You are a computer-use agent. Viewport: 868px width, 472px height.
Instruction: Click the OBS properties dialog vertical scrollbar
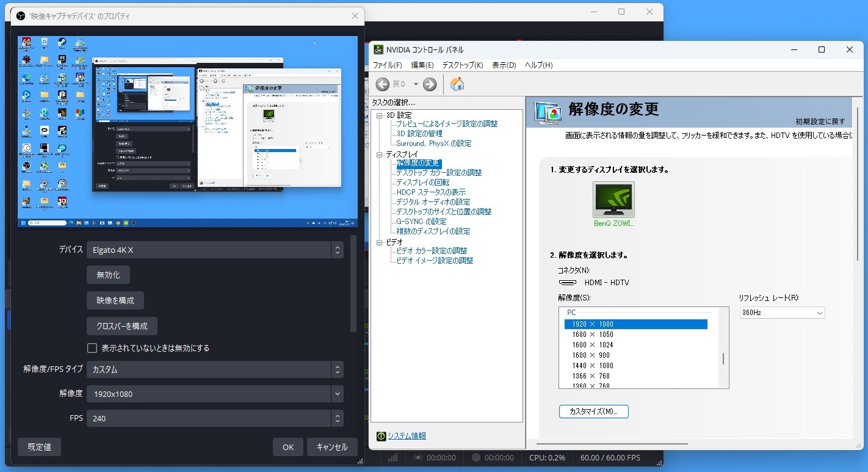353,284
